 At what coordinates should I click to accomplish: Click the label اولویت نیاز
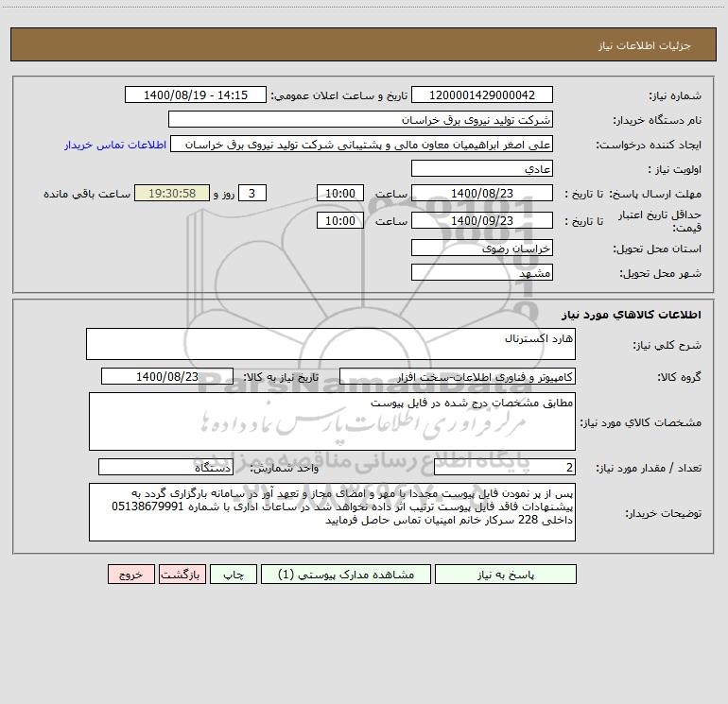coord(675,170)
